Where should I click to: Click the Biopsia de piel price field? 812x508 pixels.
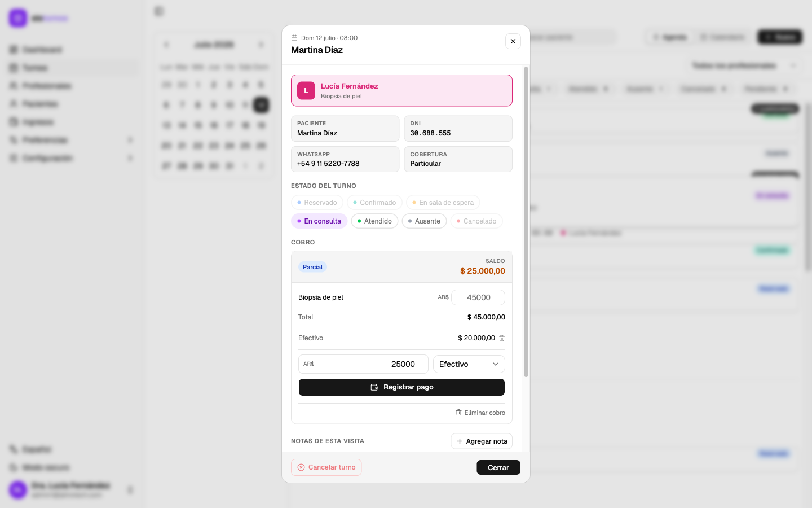click(478, 297)
